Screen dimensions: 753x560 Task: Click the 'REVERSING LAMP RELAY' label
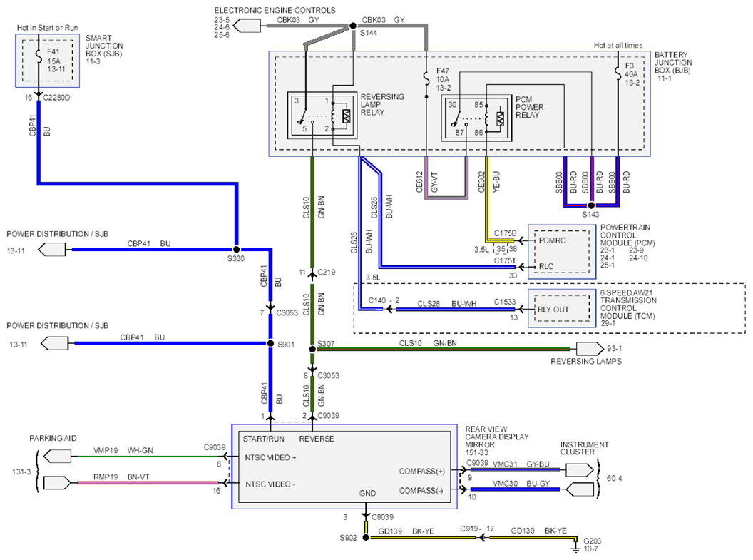click(382, 104)
